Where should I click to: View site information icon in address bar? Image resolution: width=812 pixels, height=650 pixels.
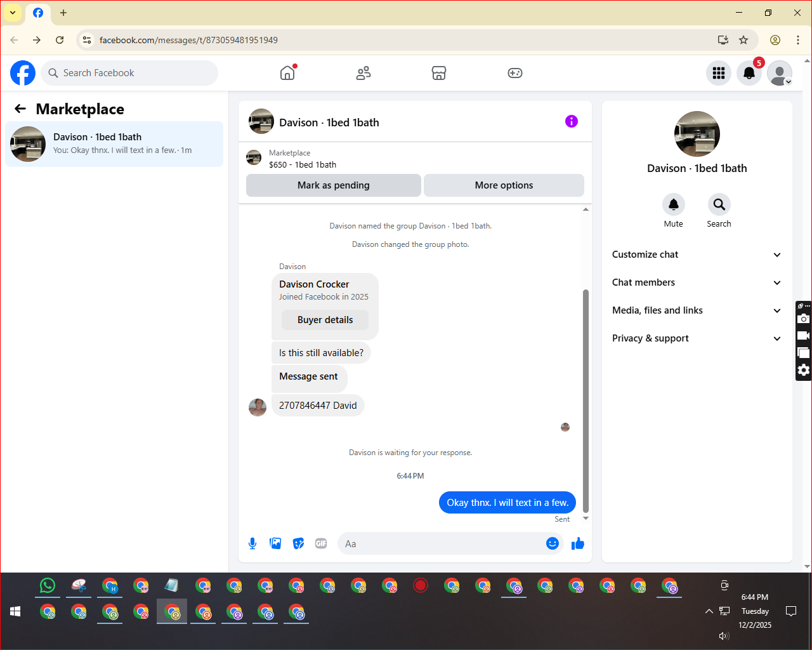[x=88, y=40]
